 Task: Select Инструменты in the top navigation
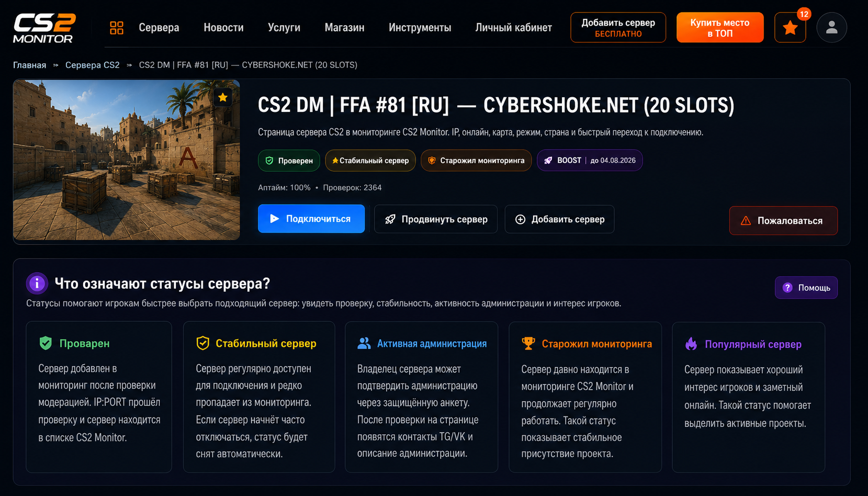pos(420,28)
